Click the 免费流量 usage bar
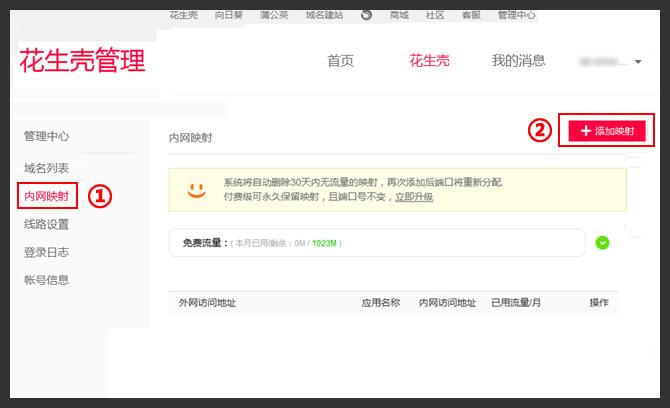The height and width of the screenshot is (408, 670). [x=377, y=243]
